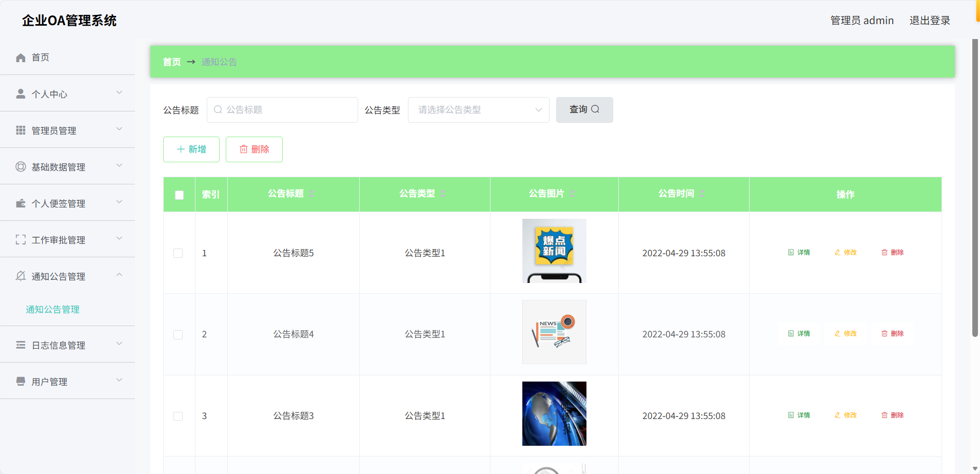
Task: Sort the table by 公告时间 column arrows
Action: click(702, 194)
